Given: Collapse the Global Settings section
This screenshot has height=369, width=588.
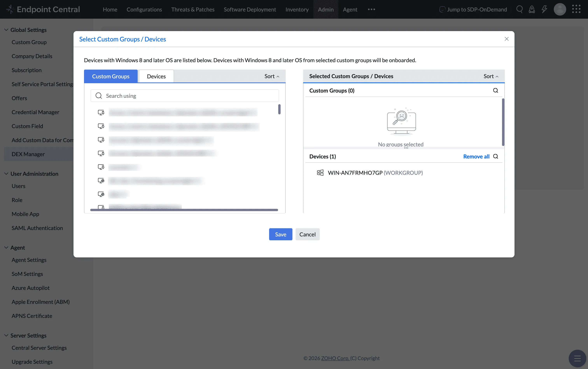Looking at the screenshot, I should click(x=6, y=30).
